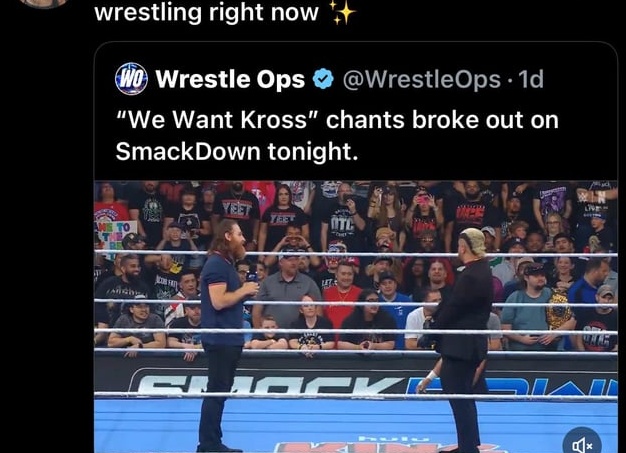The height and width of the screenshot is (453, 626).
Task: Open the Wrestle Ops display name
Action: coord(230,79)
